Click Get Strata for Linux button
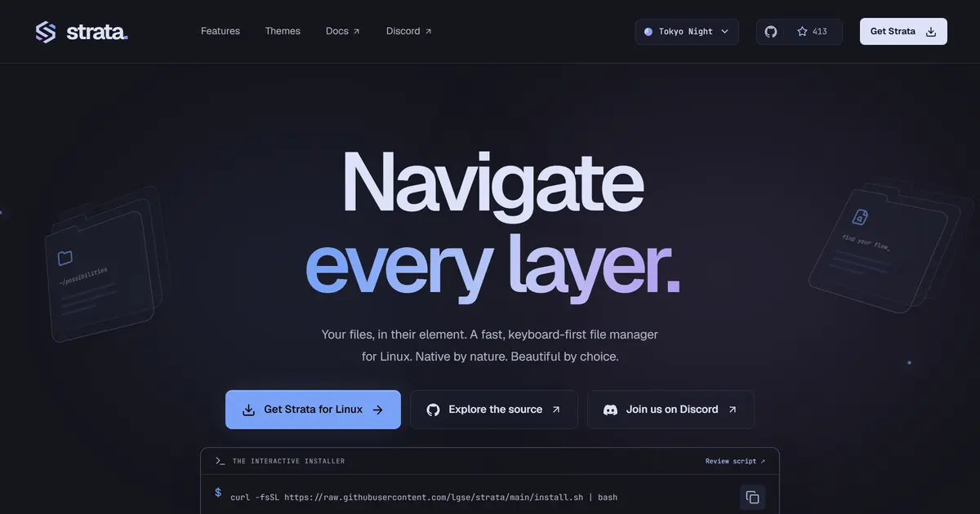980x514 pixels. point(313,410)
